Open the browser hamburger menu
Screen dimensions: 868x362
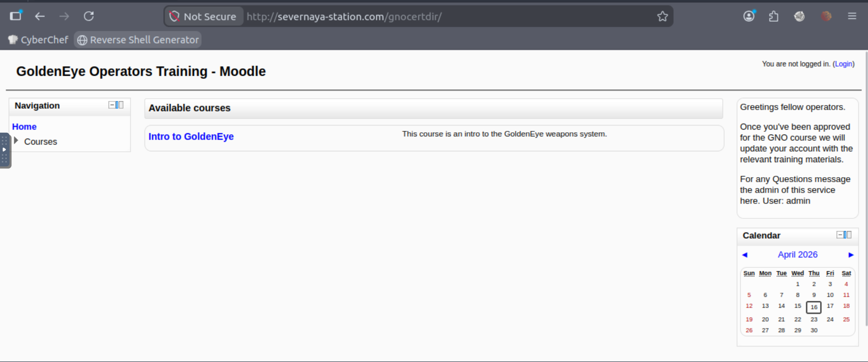pos(852,16)
